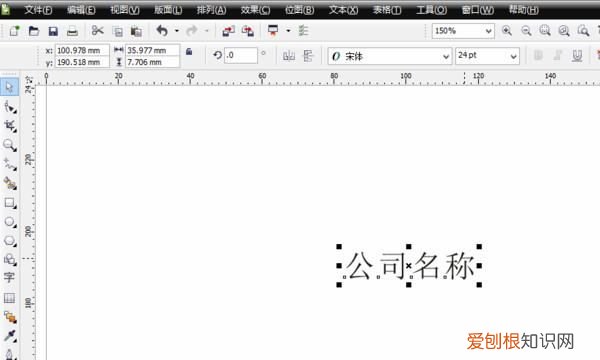
Task: Open the zoom level 150% dropdown
Action: pos(488,31)
